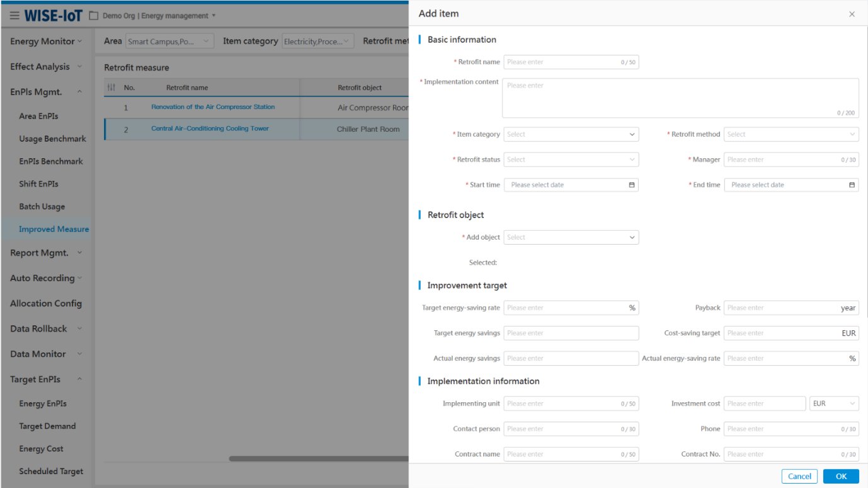Click the Retrofit name input field
The height and width of the screenshot is (488, 868).
561,62
